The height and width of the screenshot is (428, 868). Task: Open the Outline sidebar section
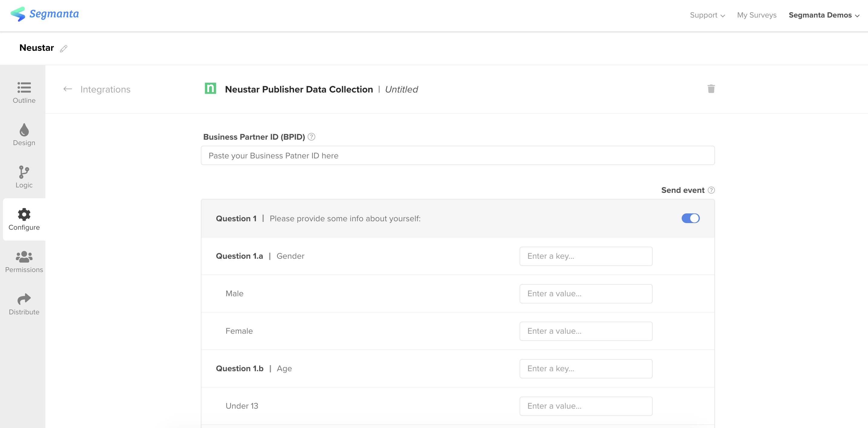pyautogui.click(x=24, y=92)
